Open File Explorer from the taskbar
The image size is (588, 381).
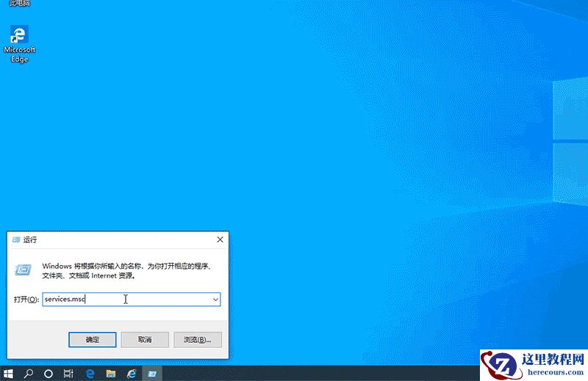[x=111, y=374]
